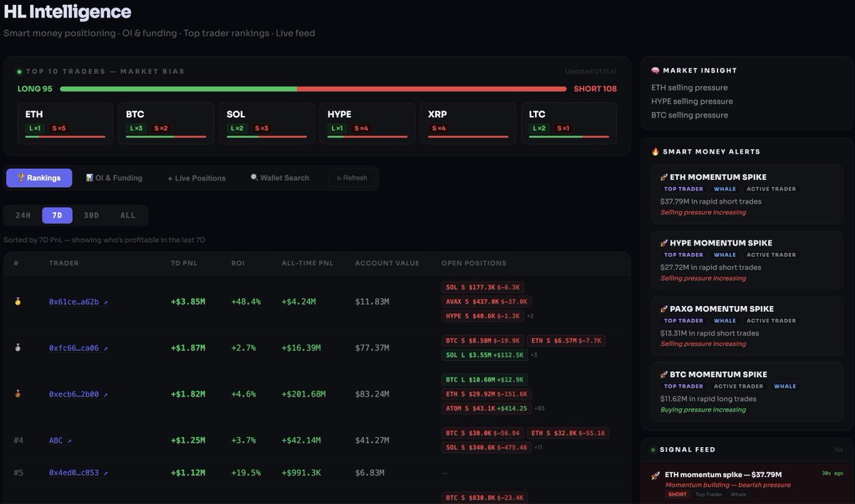
Task: Click the long/short market bias bar
Action: [x=313, y=89]
